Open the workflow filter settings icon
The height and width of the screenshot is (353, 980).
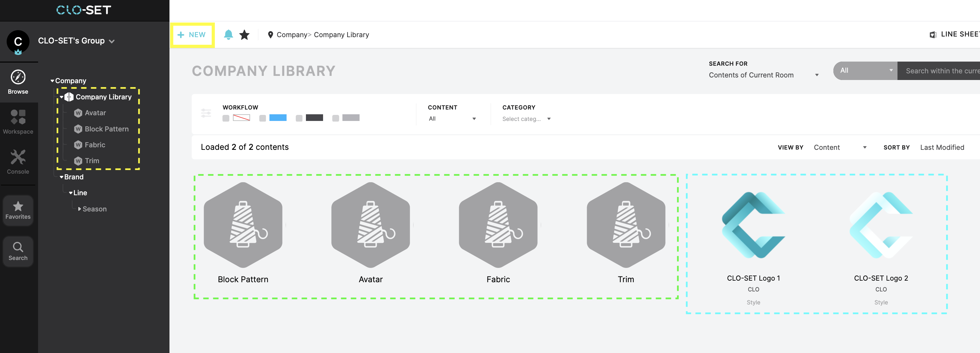pos(206,113)
